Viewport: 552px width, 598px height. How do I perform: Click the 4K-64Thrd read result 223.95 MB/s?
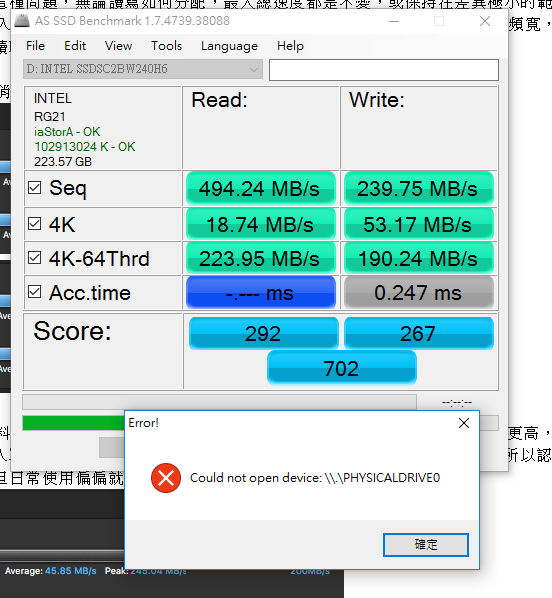[x=261, y=259]
